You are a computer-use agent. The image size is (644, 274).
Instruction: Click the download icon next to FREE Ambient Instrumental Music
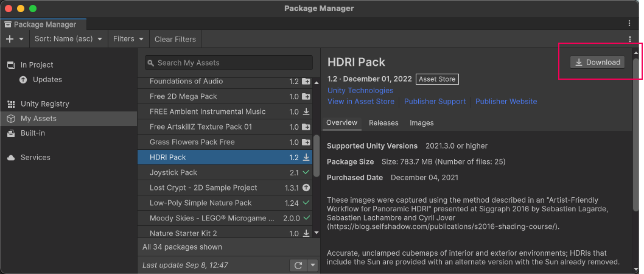(x=306, y=112)
